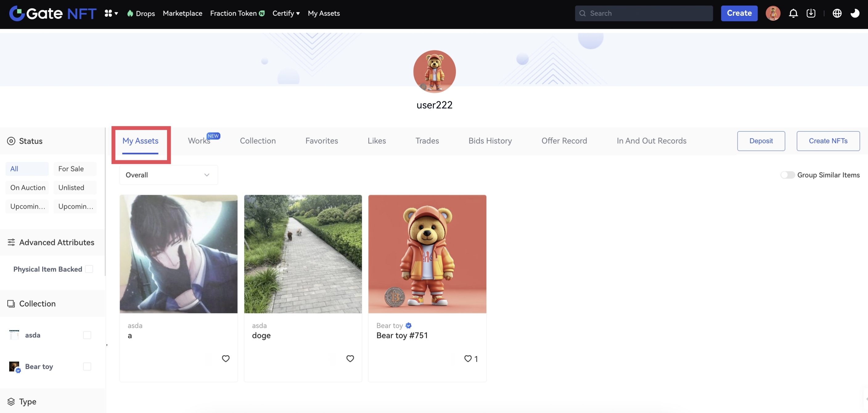The width and height of the screenshot is (868, 413).
Task: Open user avatar in top navigation
Action: [773, 14]
